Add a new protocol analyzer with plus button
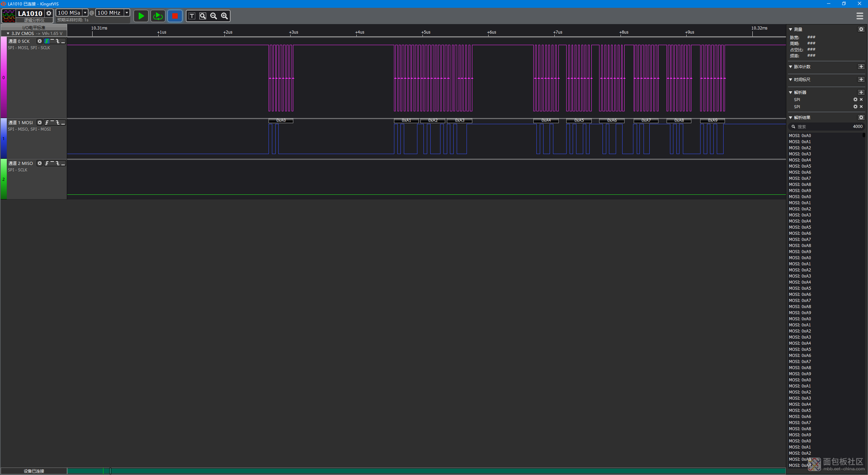The width and height of the screenshot is (868, 475). [x=861, y=92]
